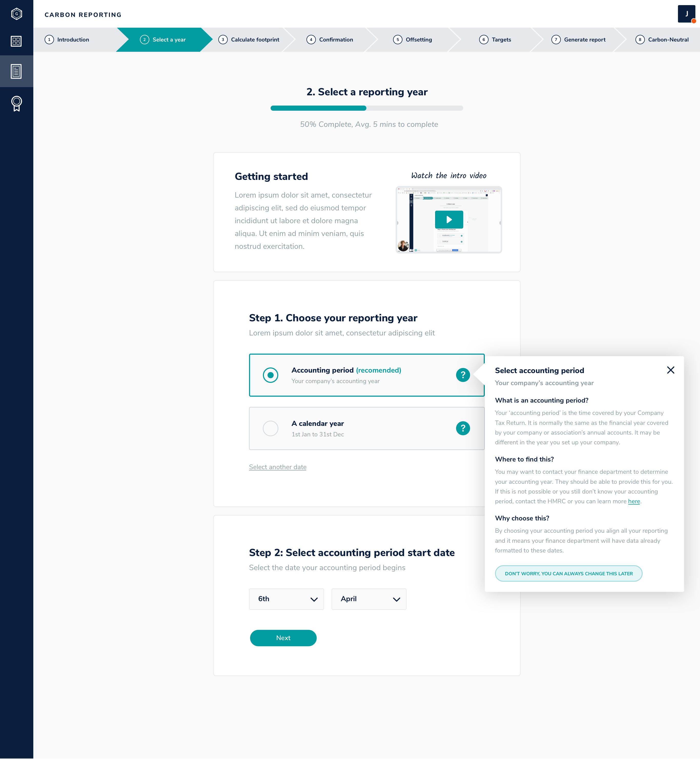Open the day dropdown showing 6th
This screenshot has width=700, height=759.
pyautogui.click(x=286, y=599)
